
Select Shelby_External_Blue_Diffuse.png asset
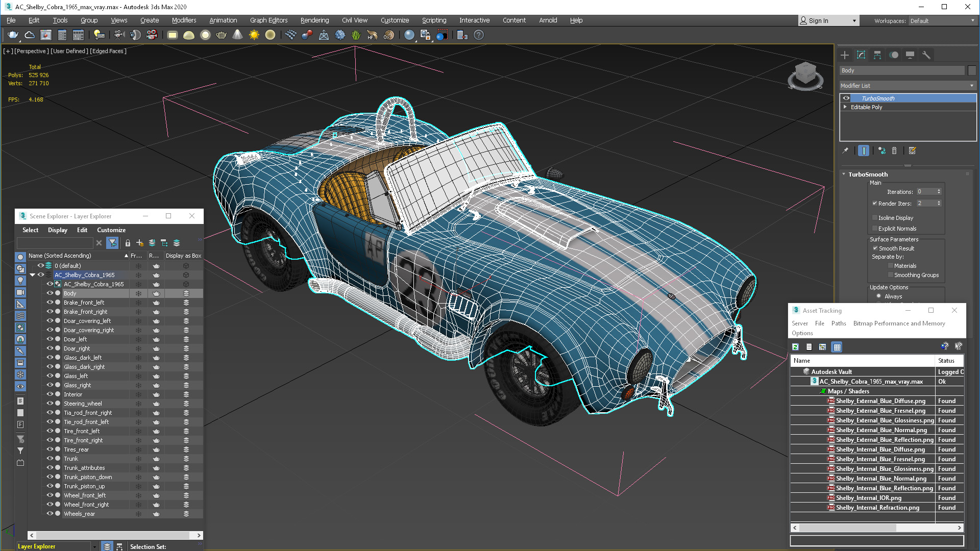coord(880,401)
